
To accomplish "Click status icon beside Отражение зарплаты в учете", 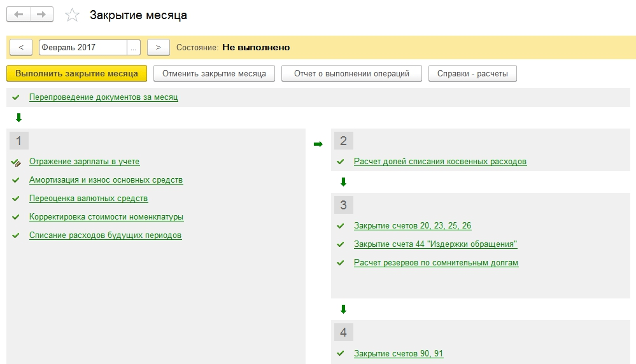I will pyautogui.click(x=16, y=162).
